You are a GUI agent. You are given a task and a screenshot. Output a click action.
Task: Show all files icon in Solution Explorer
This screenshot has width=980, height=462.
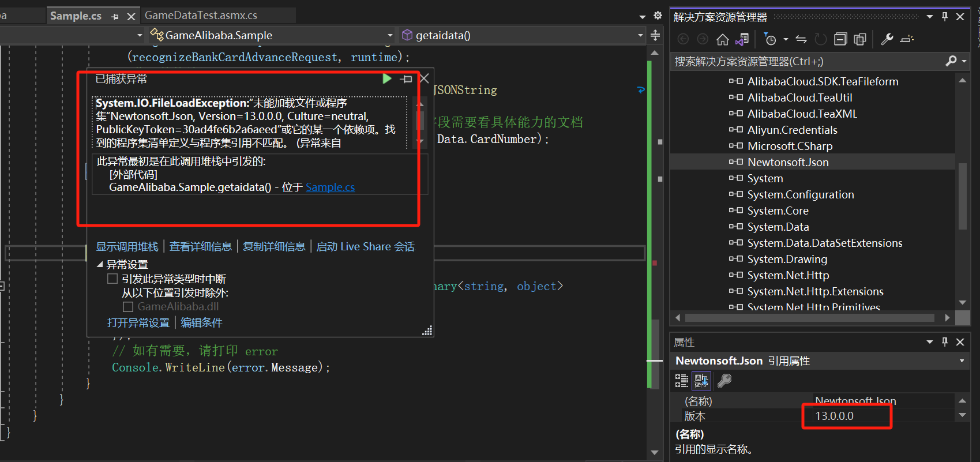860,39
